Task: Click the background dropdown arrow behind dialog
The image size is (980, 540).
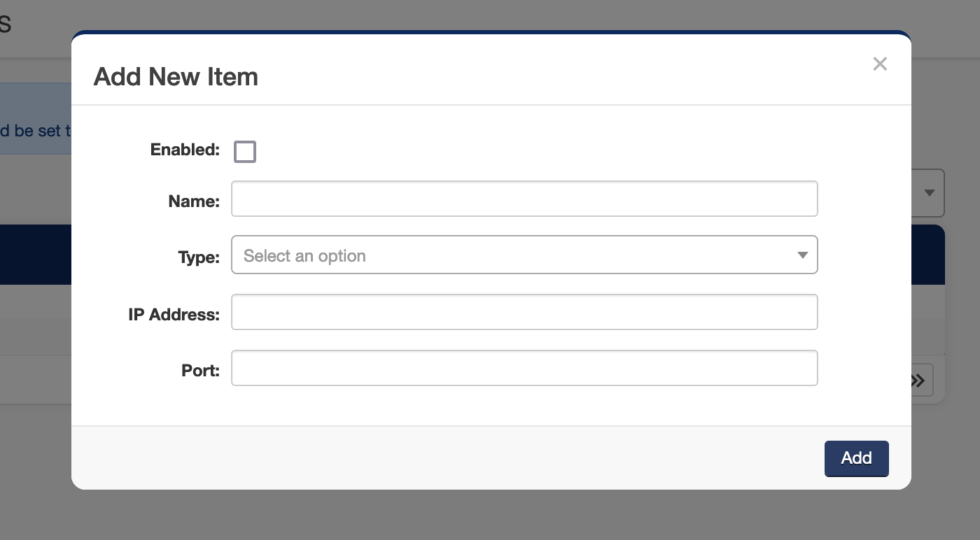Action: click(930, 193)
